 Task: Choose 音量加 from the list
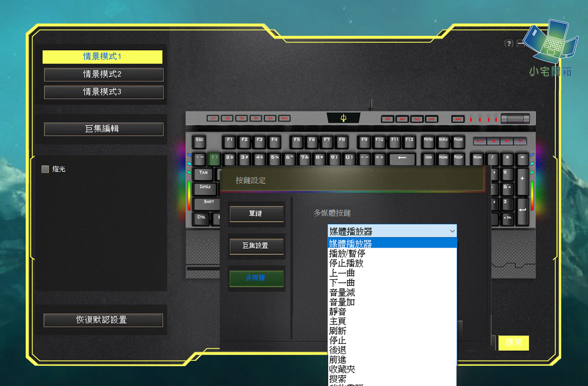pos(392,302)
